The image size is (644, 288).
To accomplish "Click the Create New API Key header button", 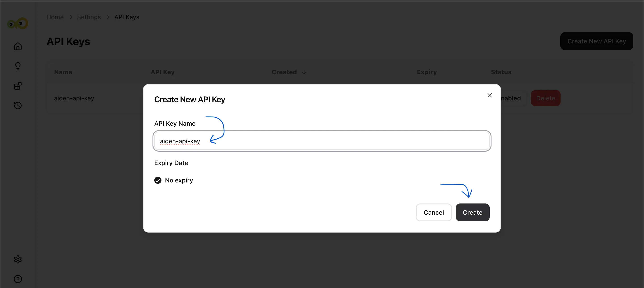I will tap(597, 41).
